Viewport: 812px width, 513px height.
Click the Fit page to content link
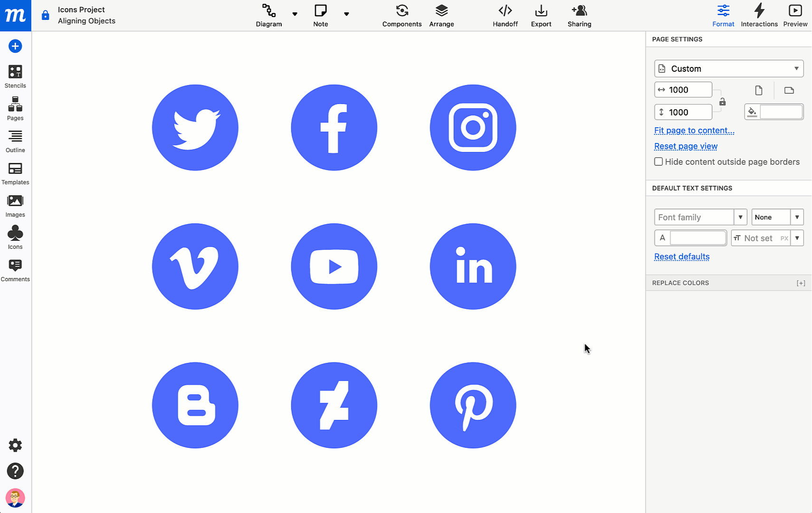pos(694,130)
